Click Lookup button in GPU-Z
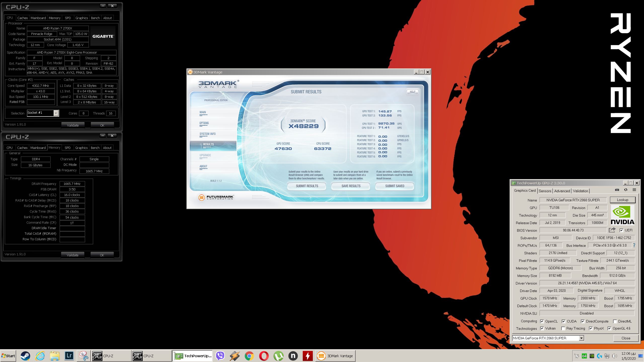 [x=623, y=200]
